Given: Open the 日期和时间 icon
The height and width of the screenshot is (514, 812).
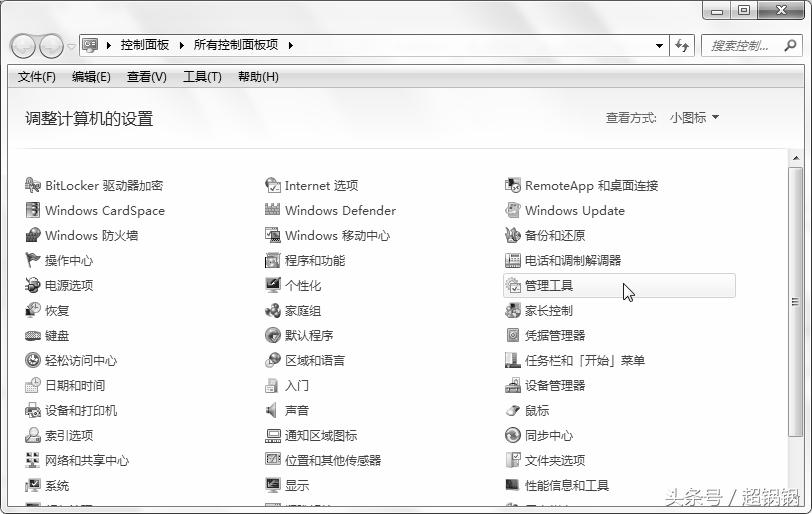Looking at the screenshot, I should click(x=33, y=385).
